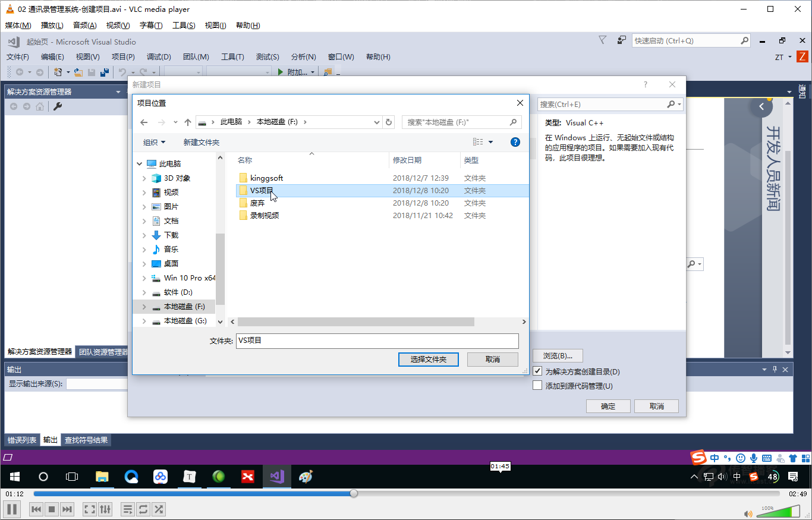The width and height of the screenshot is (812, 520).
Task: Expand 3D 对象 tree node
Action: click(x=144, y=178)
